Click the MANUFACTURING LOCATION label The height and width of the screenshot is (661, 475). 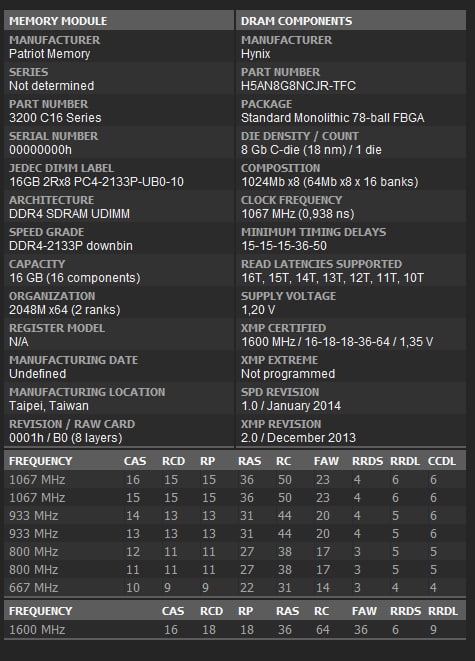click(87, 392)
